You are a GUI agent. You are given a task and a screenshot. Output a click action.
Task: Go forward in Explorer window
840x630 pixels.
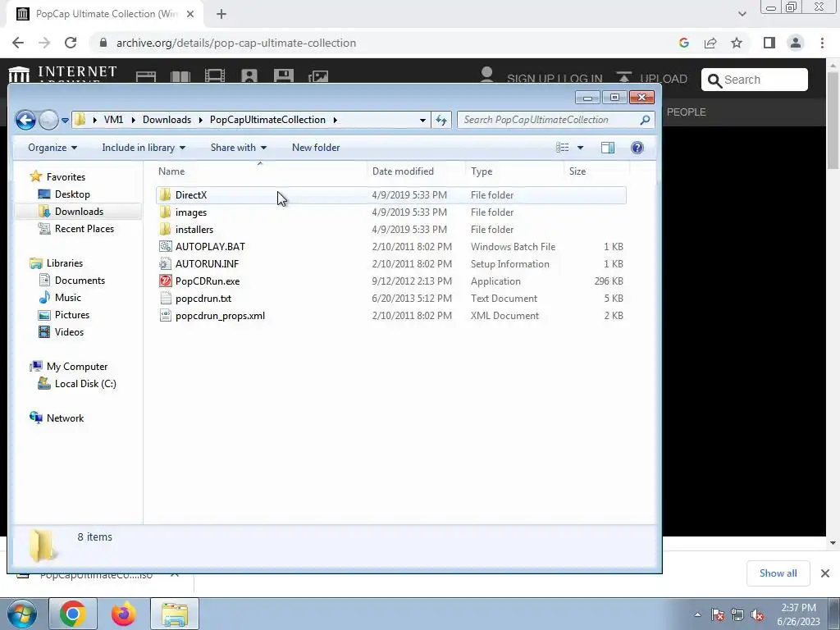pyautogui.click(x=48, y=120)
